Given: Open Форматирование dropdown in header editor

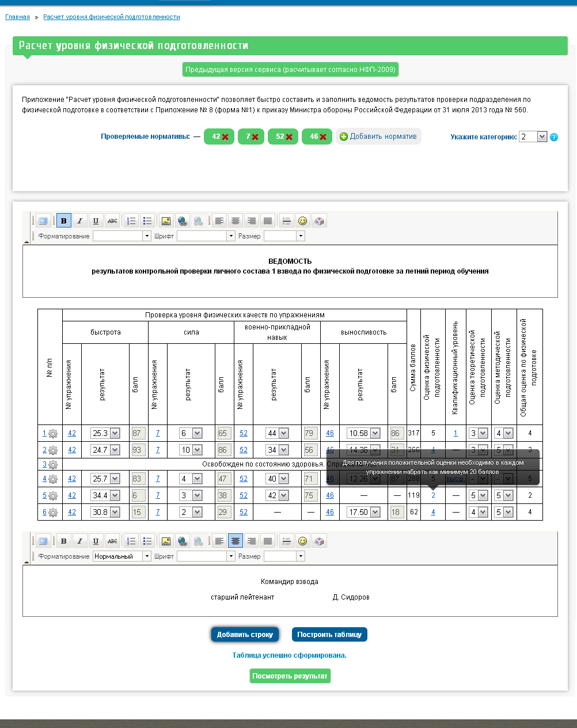Looking at the screenshot, I should [x=122, y=236].
